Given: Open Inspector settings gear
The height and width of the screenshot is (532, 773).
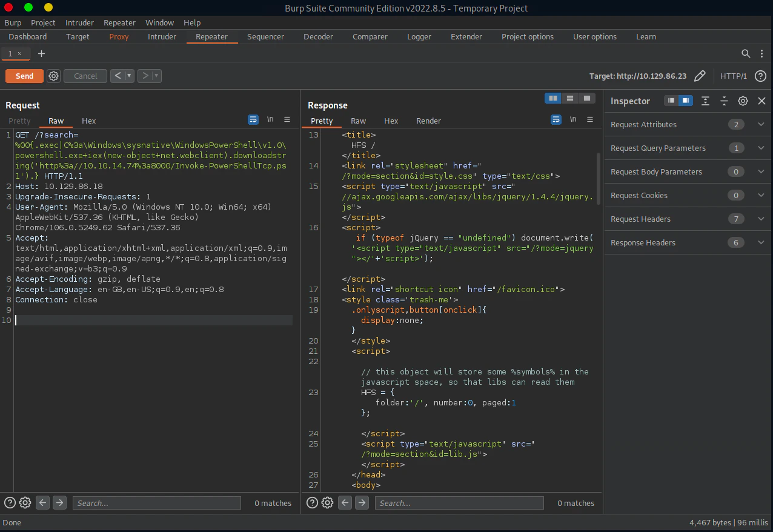Looking at the screenshot, I should pos(743,101).
